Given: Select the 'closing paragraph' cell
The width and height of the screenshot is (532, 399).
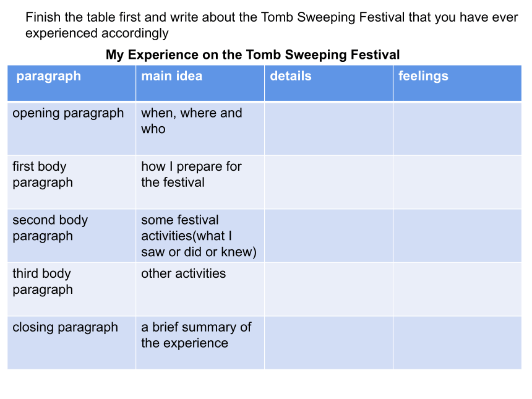Looking at the screenshot, I should (x=72, y=343).
